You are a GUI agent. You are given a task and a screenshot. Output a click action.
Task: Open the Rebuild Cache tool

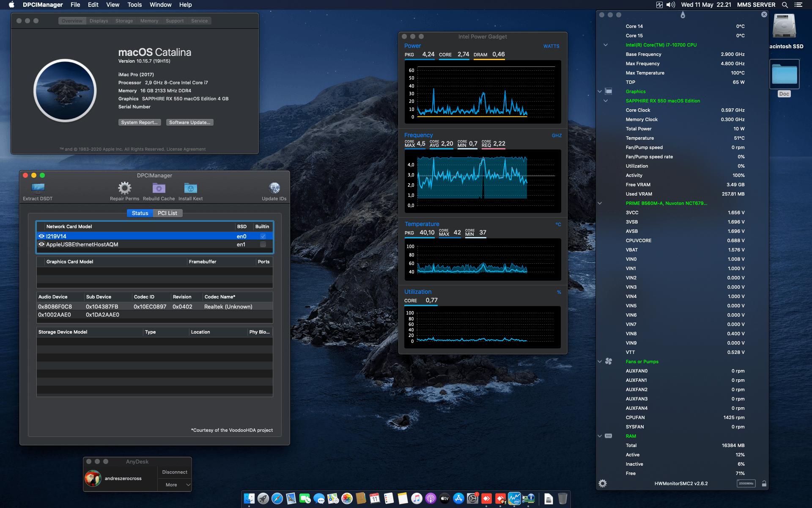pyautogui.click(x=159, y=188)
